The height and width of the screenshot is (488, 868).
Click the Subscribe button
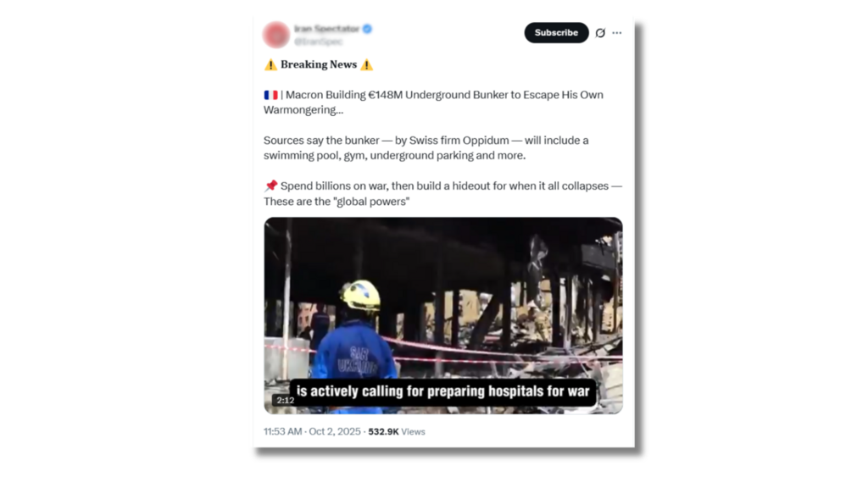pos(556,33)
